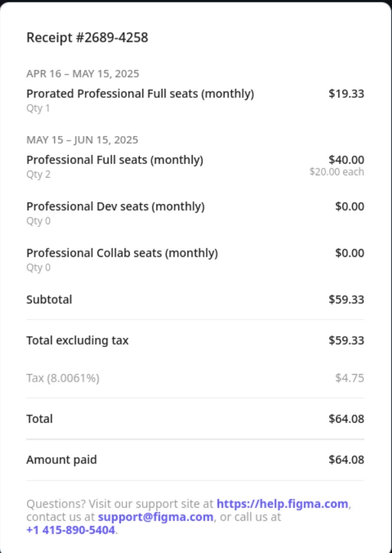
Task: Click the Amount paid label
Action: click(61, 460)
